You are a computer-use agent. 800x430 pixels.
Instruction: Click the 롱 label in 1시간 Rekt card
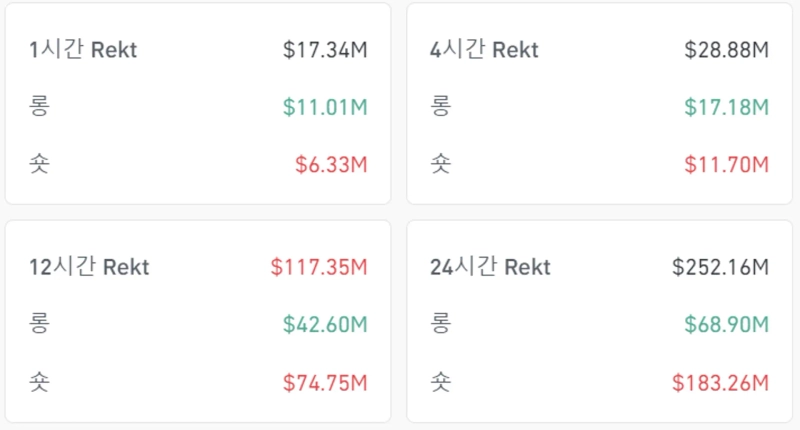tap(40, 107)
